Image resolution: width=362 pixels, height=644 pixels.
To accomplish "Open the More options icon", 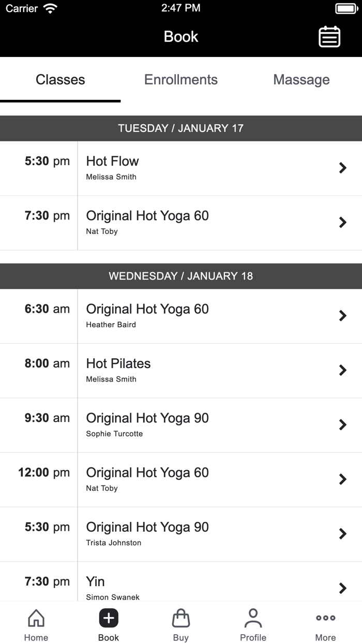I will point(325,618).
